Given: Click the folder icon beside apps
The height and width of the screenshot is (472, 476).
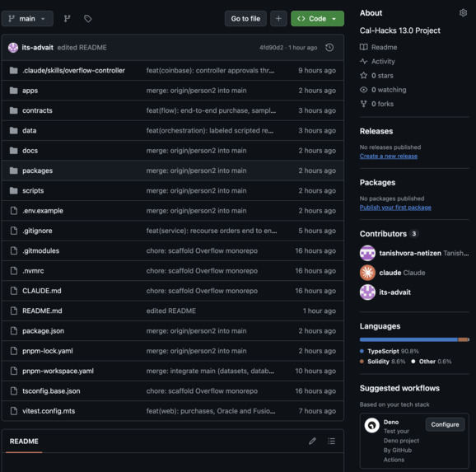Looking at the screenshot, I should pos(13,91).
